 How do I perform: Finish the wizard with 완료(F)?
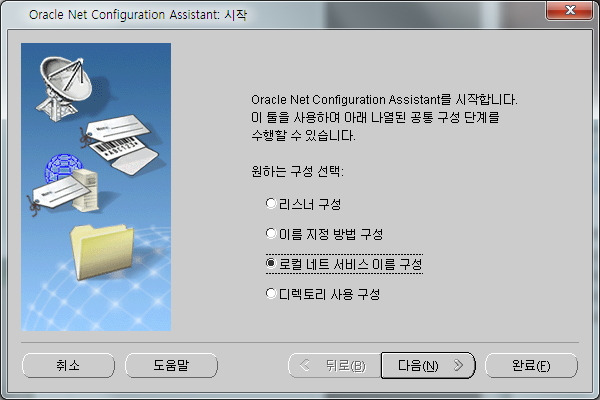tap(531, 365)
